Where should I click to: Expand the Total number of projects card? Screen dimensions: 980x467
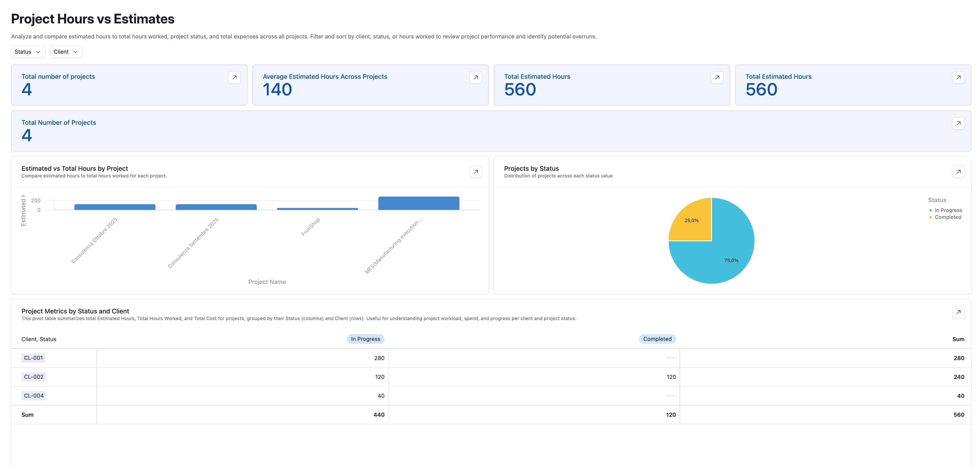(x=234, y=77)
